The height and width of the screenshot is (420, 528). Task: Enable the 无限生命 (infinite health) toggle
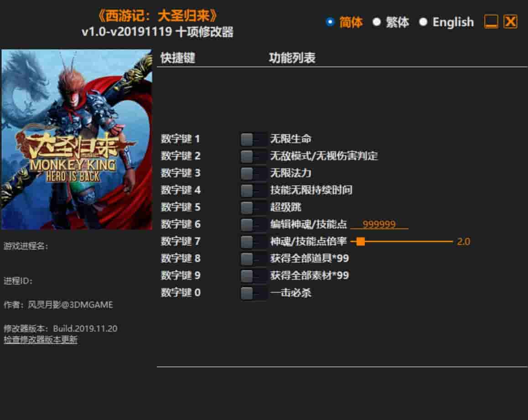[252, 139]
